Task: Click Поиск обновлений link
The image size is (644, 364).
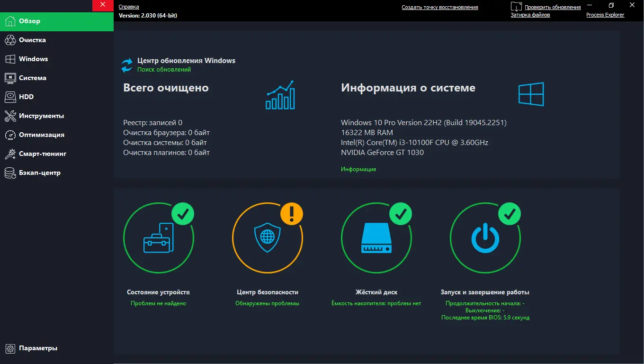Action: [164, 70]
